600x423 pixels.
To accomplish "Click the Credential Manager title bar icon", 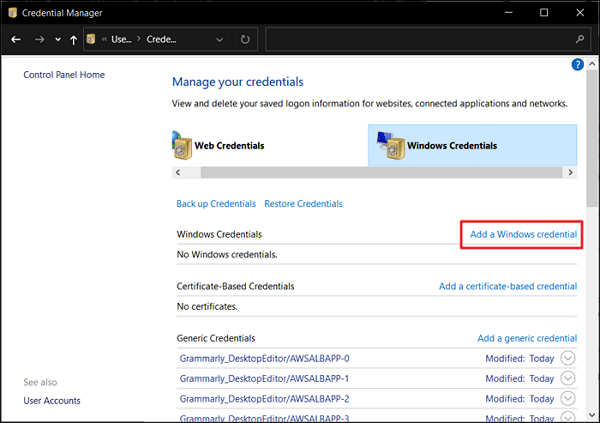I will pyautogui.click(x=13, y=12).
